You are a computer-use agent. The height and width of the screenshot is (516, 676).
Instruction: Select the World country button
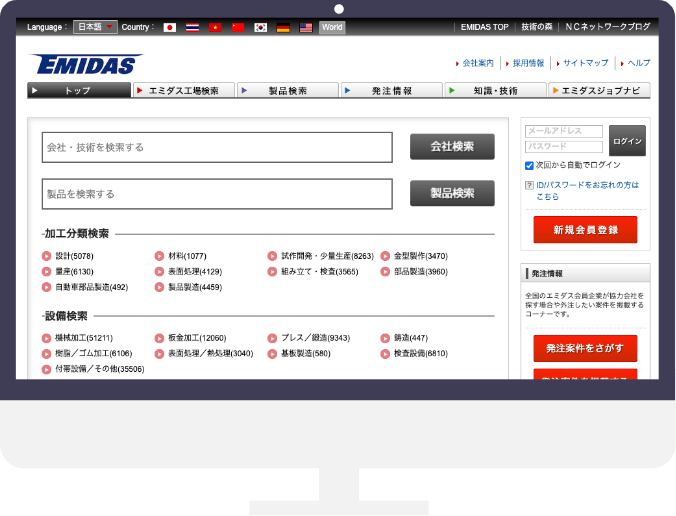pyautogui.click(x=332, y=27)
